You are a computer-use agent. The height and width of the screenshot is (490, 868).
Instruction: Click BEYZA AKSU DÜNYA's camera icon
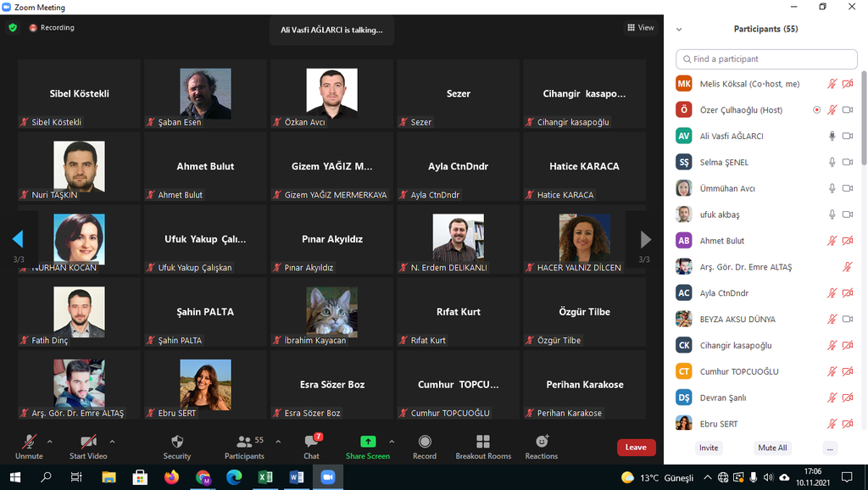[x=848, y=319]
